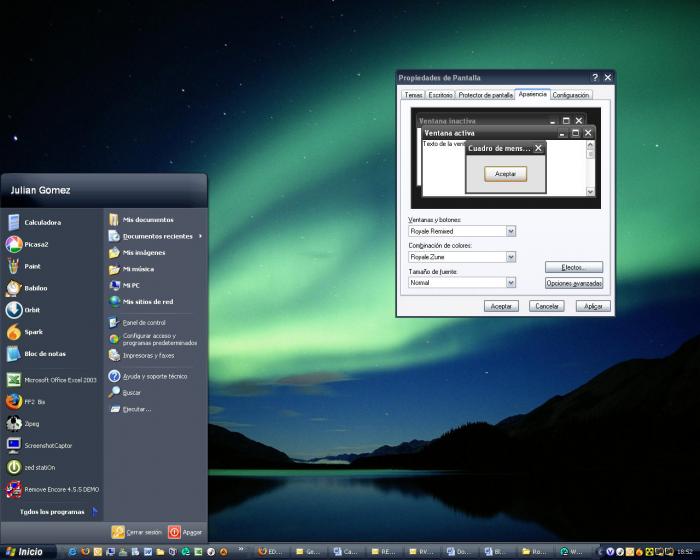The image size is (700, 560).
Task: Switch to 'Ge...' taskbar button
Action: coord(308,552)
